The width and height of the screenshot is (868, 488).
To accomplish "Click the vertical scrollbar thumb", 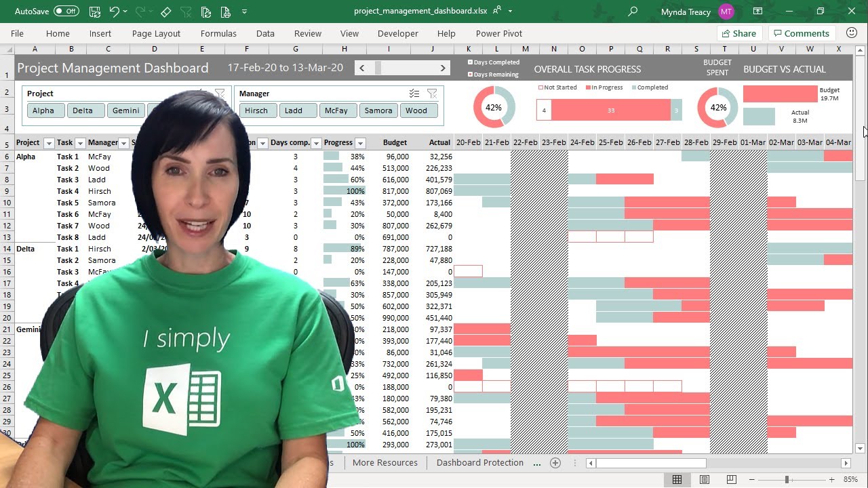I will click(861, 119).
